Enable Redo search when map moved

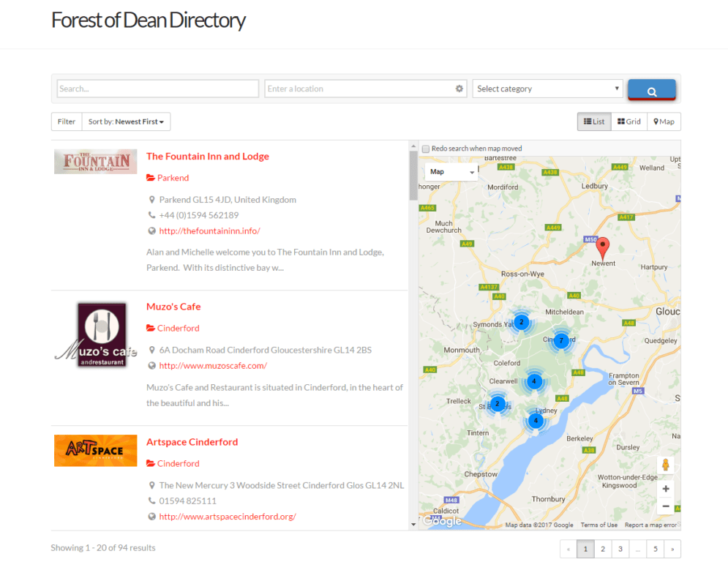[426, 149]
